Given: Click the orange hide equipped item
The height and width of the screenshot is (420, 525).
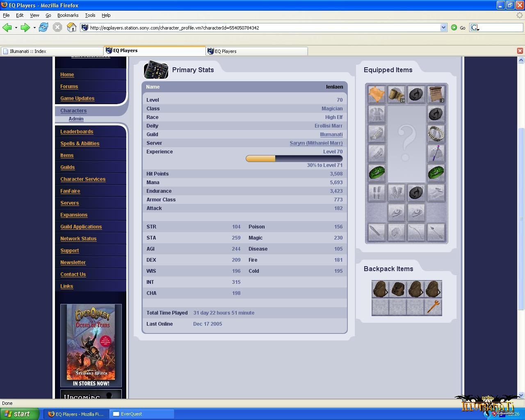Looking at the screenshot, I should (x=377, y=94).
